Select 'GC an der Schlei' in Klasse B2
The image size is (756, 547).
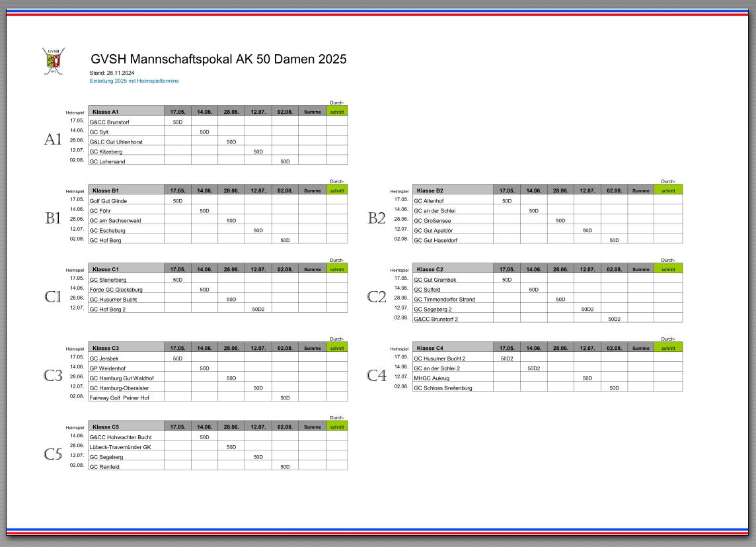coord(453,210)
